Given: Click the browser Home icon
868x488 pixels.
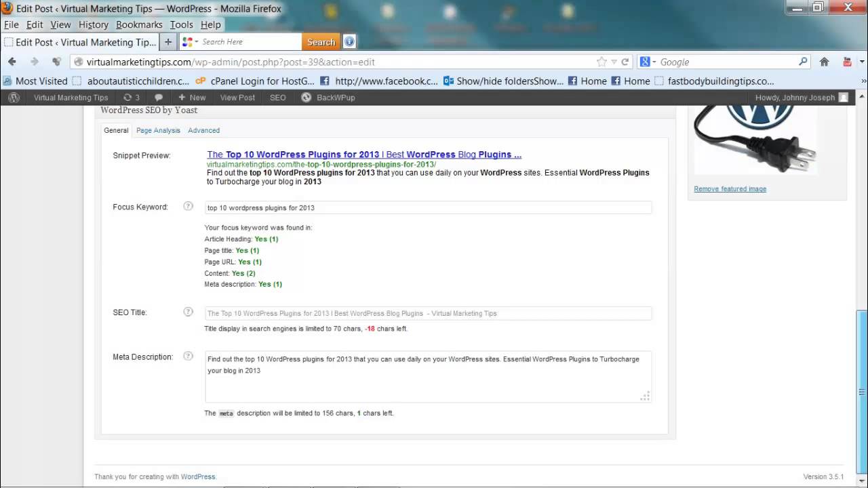Looking at the screenshot, I should pyautogui.click(x=824, y=62).
